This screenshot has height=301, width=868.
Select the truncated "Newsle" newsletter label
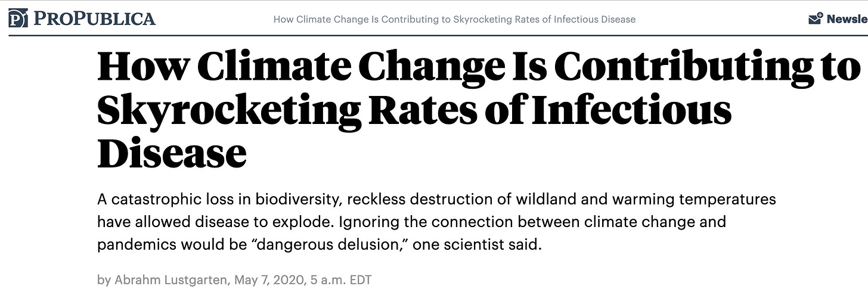click(847, 19)
